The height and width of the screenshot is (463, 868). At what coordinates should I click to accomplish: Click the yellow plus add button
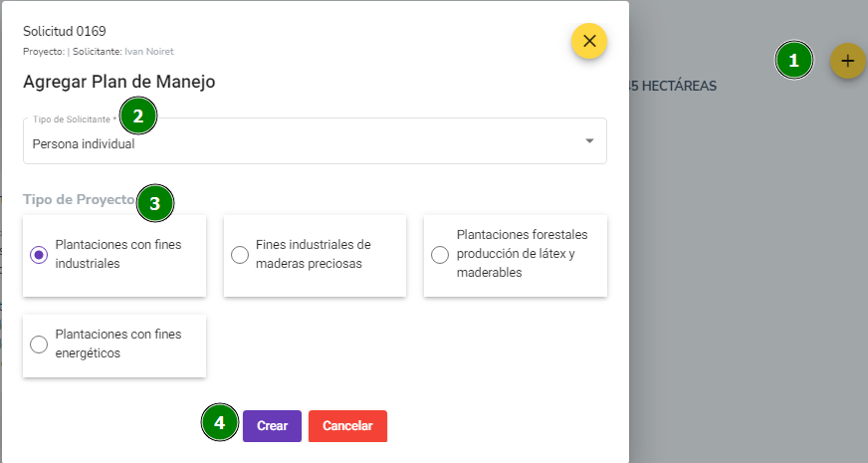(x=847, y=61)
